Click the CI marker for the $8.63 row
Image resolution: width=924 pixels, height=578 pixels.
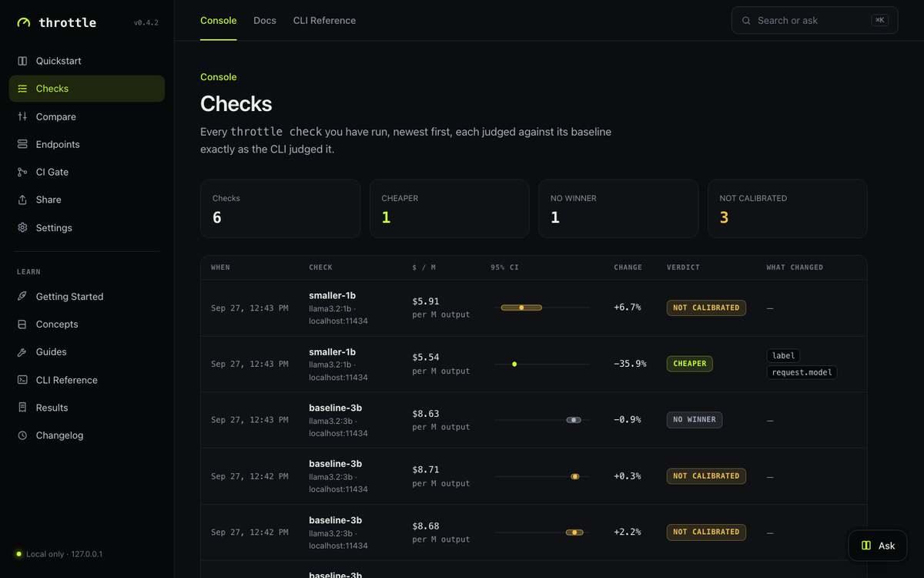[x=574, y=420]
